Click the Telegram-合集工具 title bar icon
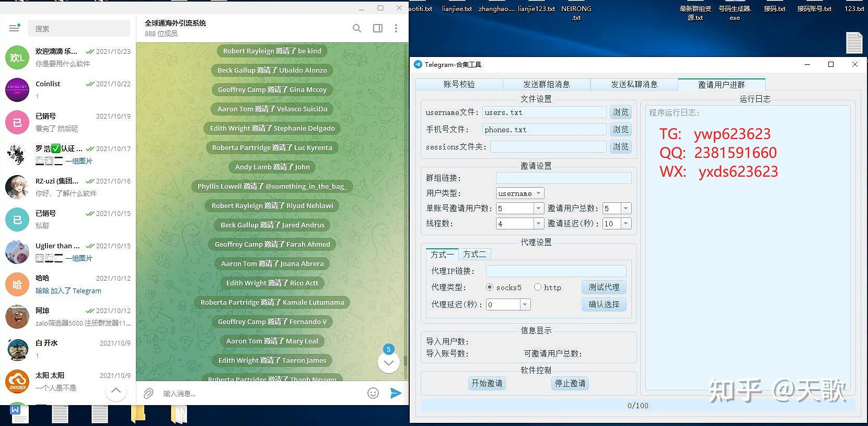 coord(418,64)
